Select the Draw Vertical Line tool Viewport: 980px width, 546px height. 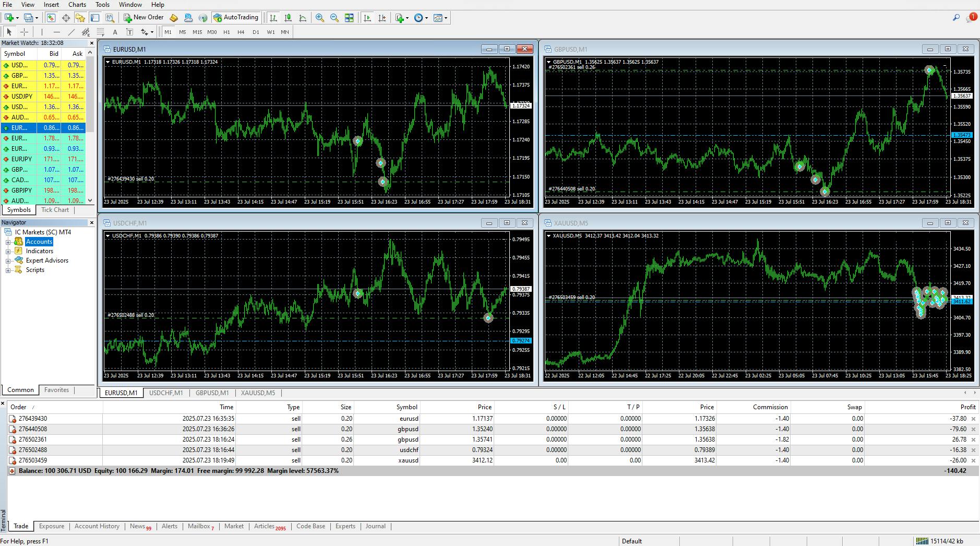point(43,32)
